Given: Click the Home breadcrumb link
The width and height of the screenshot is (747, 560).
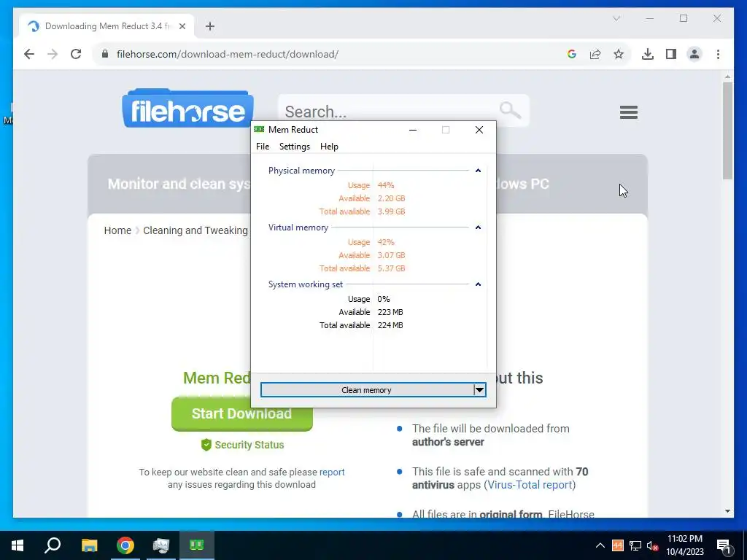Looking at the screenshot, I should tap(117, 230).
